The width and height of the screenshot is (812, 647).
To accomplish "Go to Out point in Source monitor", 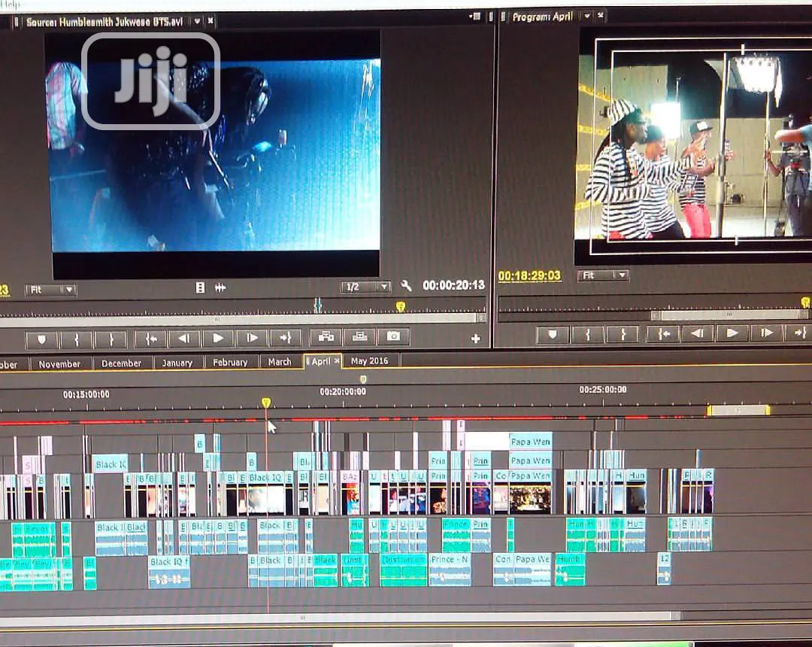I will pyautogui.click(x=286, y=339).
